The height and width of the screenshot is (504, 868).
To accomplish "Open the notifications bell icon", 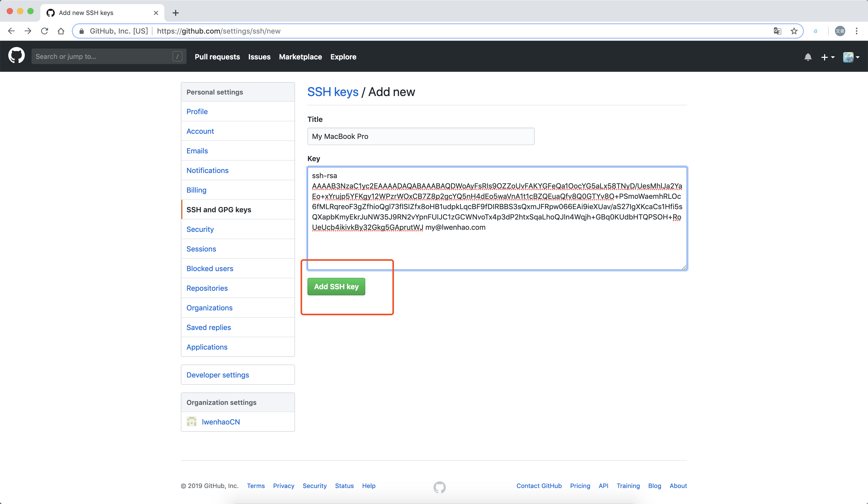I will tap(808, 57).
